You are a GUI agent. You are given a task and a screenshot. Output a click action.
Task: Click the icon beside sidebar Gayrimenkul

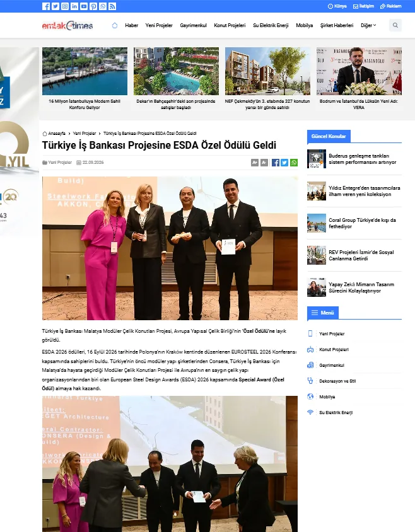tap(310, 365)
